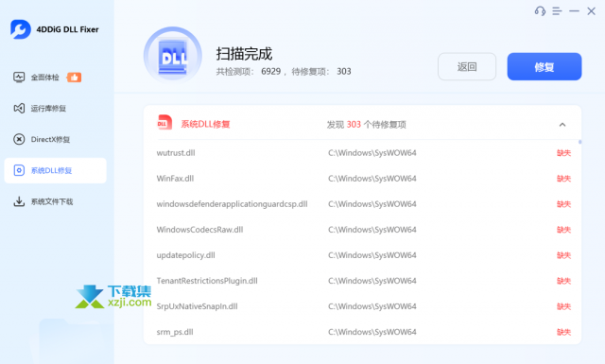This screenshot has width=605, height=364.
Task: Click 缺失 status for wutrust.dll
Action: point(563,153)
